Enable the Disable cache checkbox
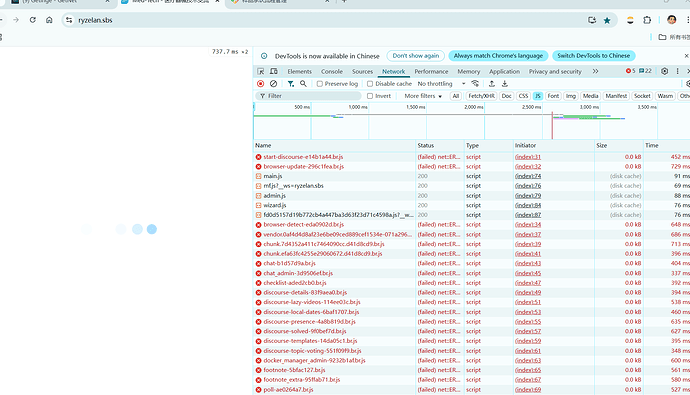 370,84
